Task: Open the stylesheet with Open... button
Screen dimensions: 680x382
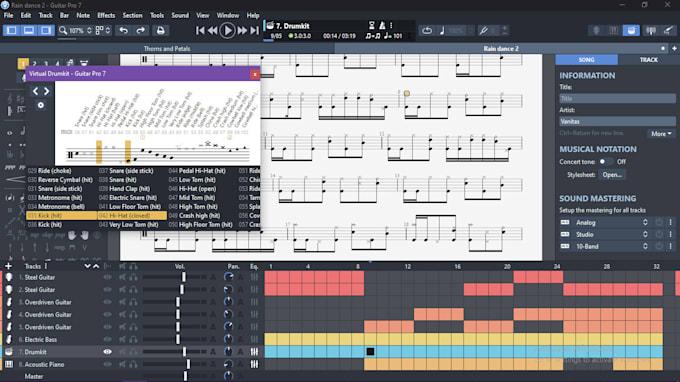Action: coord(612,175)
